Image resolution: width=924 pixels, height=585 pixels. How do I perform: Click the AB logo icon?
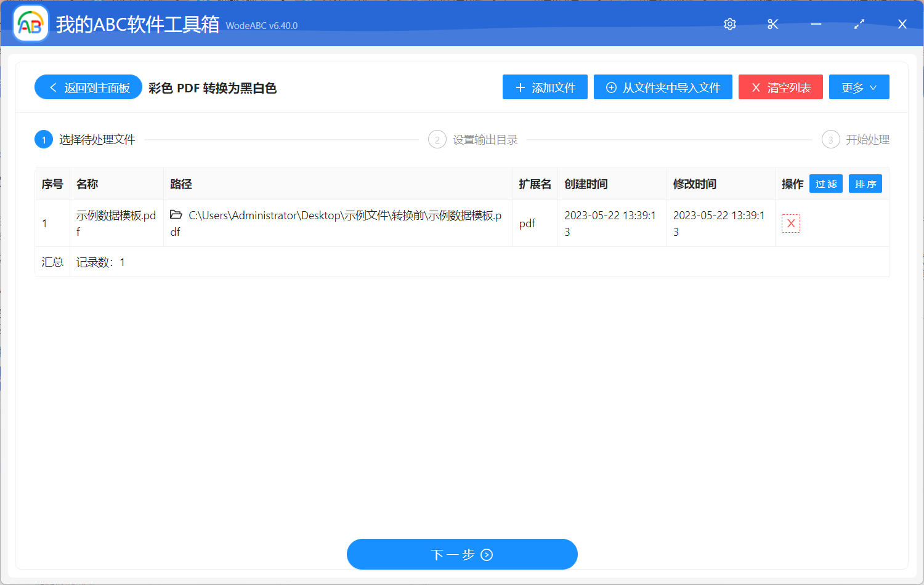pyautogui.click(x=30, y=23)
